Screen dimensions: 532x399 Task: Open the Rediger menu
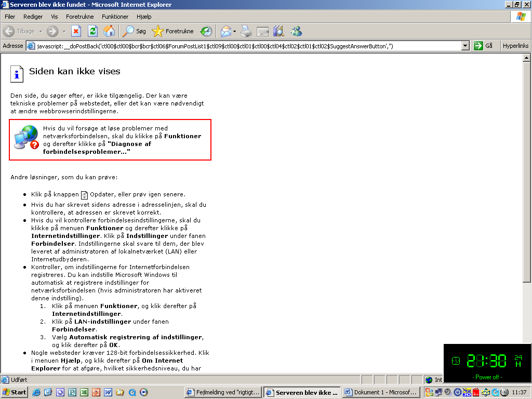tap(33, 17)
